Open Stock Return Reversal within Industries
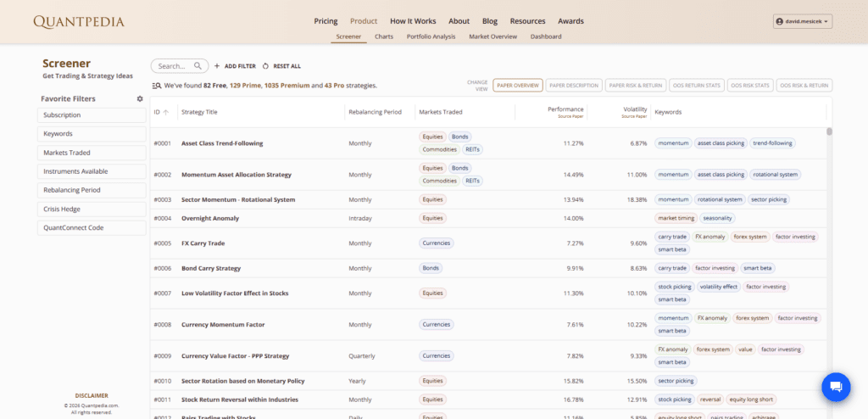 point(240,399)
